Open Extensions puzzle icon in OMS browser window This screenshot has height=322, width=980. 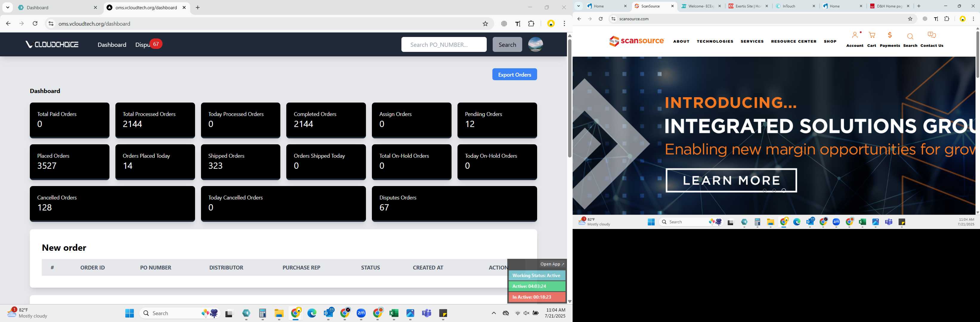[x=531, y=24]
